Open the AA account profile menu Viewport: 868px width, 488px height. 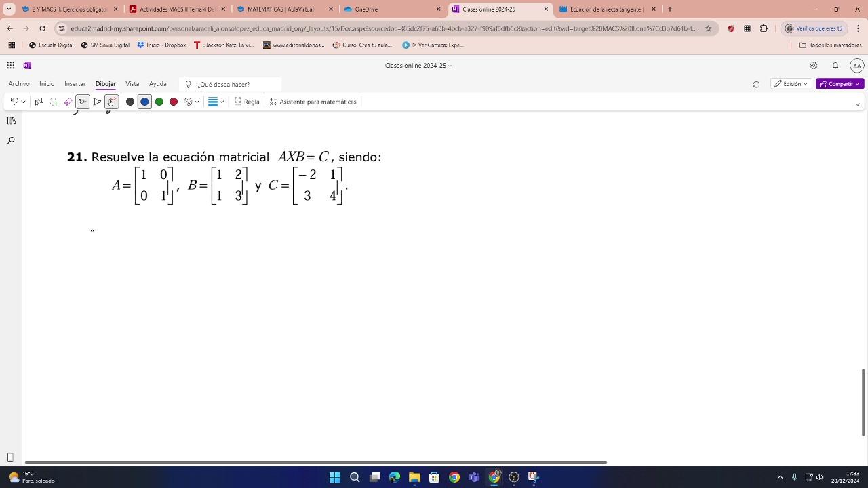pyautogui.click(x=857, y=66)
